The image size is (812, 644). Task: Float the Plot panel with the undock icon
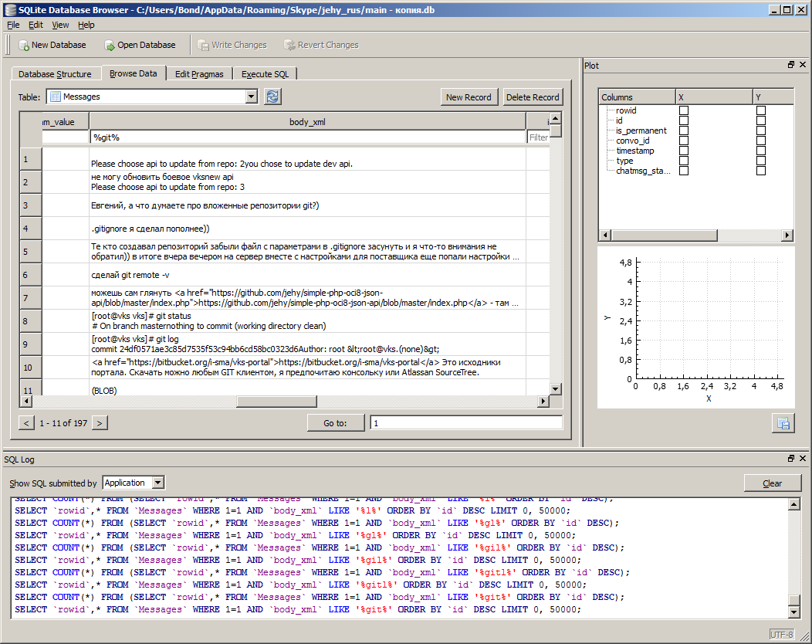click(790, 65)
